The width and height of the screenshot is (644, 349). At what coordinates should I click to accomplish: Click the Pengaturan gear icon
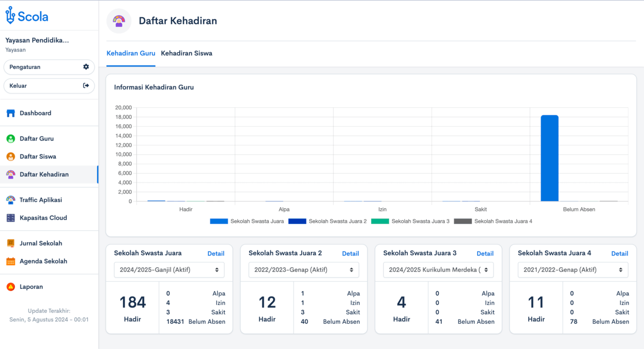86,67
